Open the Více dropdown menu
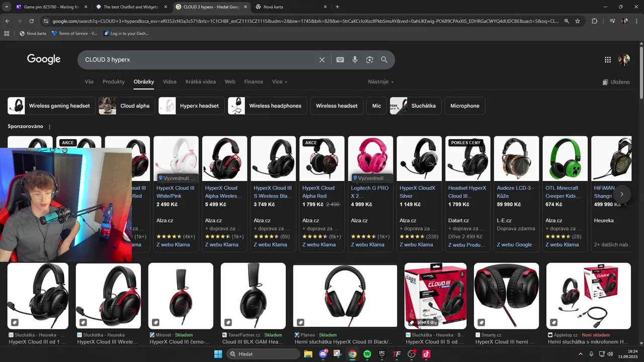This screenshot has width=644, height=362. pos(279,81)
